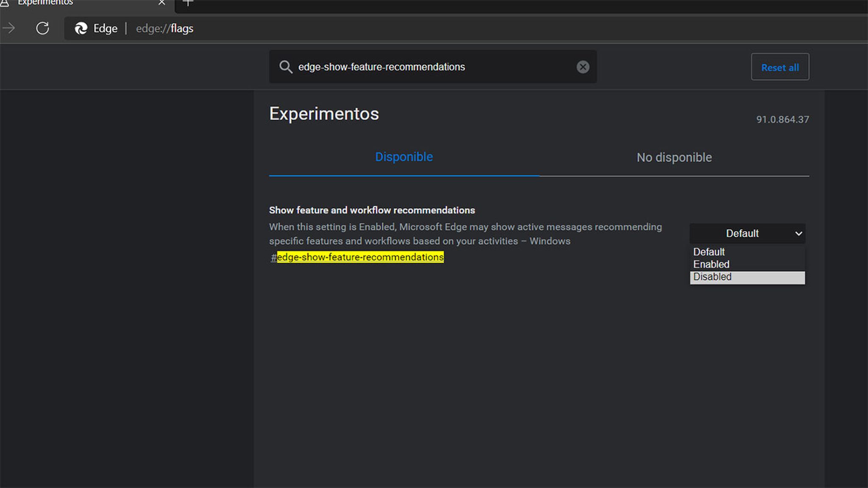868x488 pixels.
Task: Clear the search field with the X icon
Action: tap(583, 67)
